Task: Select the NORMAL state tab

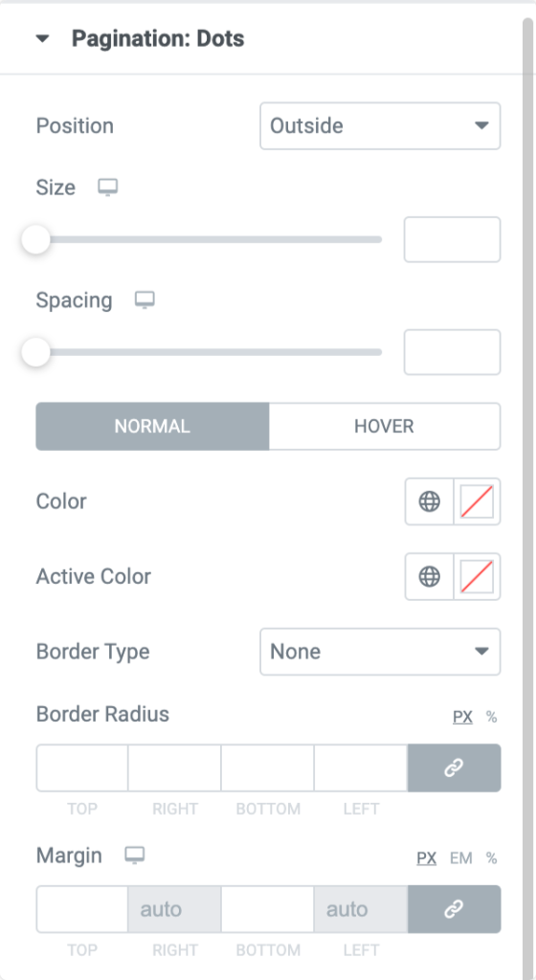Action: (152, 426)
